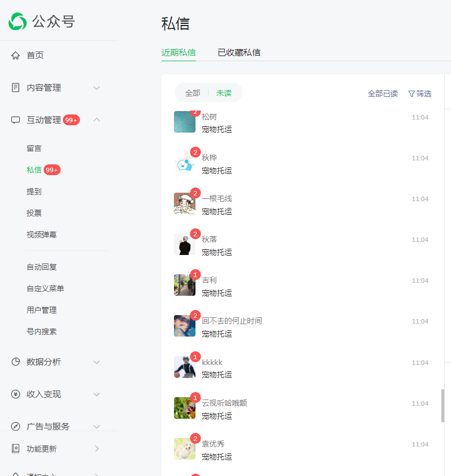Screen dimensions: 451x476
Task: Expand the 内容管理 menu chevron
Action: tap(96, 88)
